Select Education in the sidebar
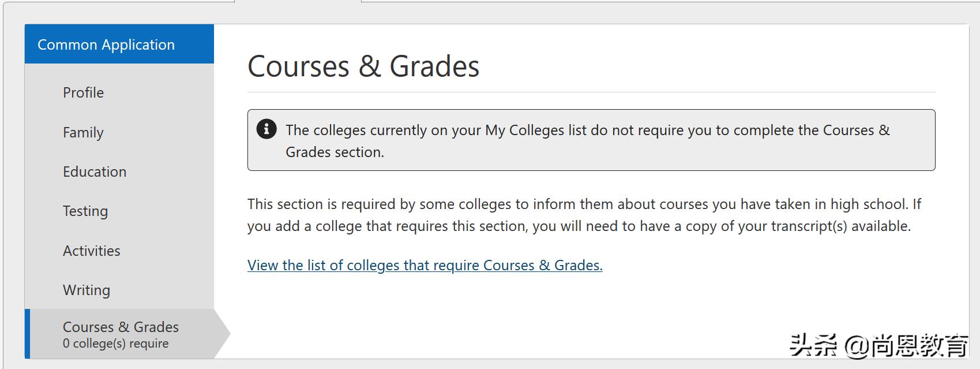980x369 pixels. point(95,172)
